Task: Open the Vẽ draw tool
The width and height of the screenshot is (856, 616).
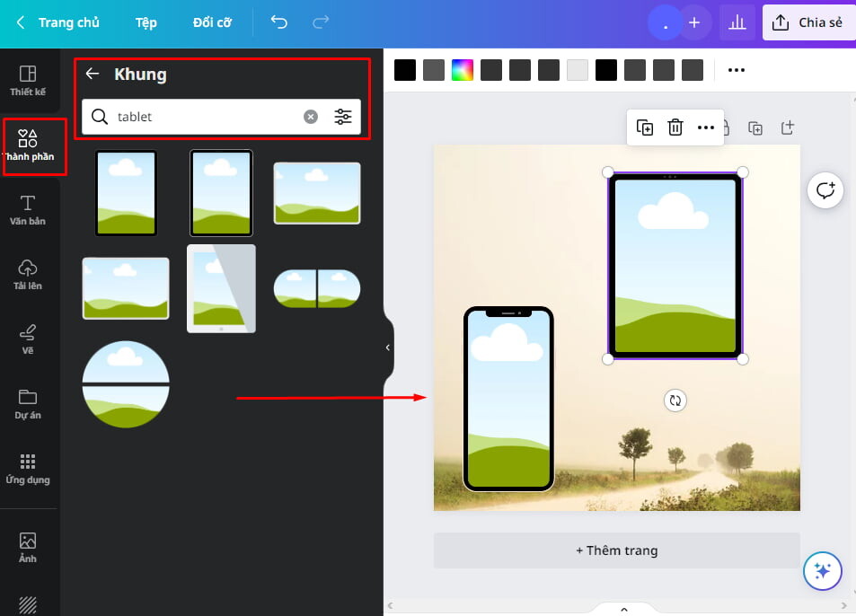Action: click(28, 339)
